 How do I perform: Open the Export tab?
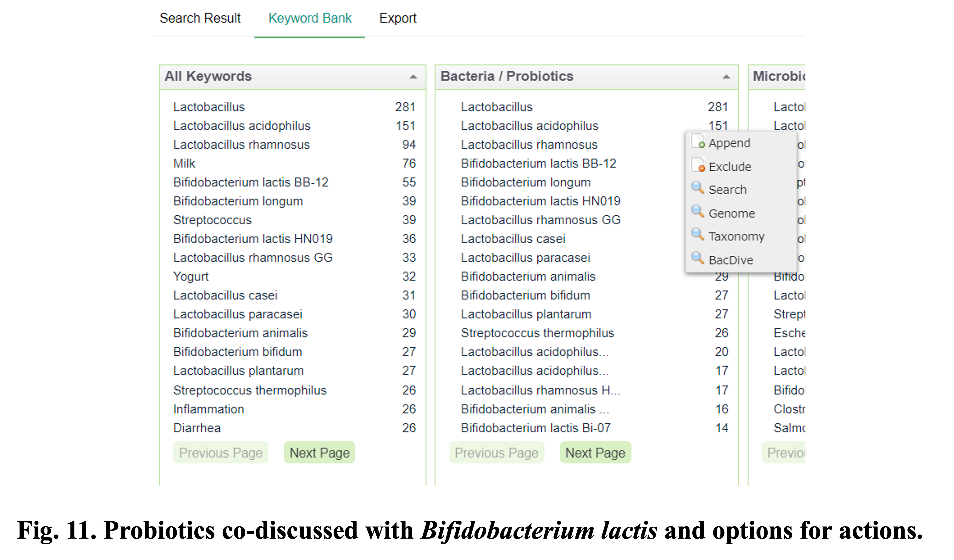tap(397, 18)
